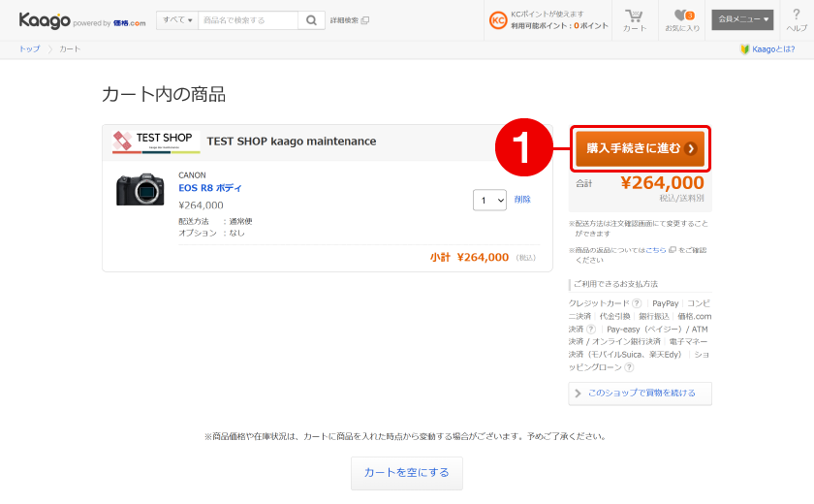Expand the 会員メニュー member menu

742,19
